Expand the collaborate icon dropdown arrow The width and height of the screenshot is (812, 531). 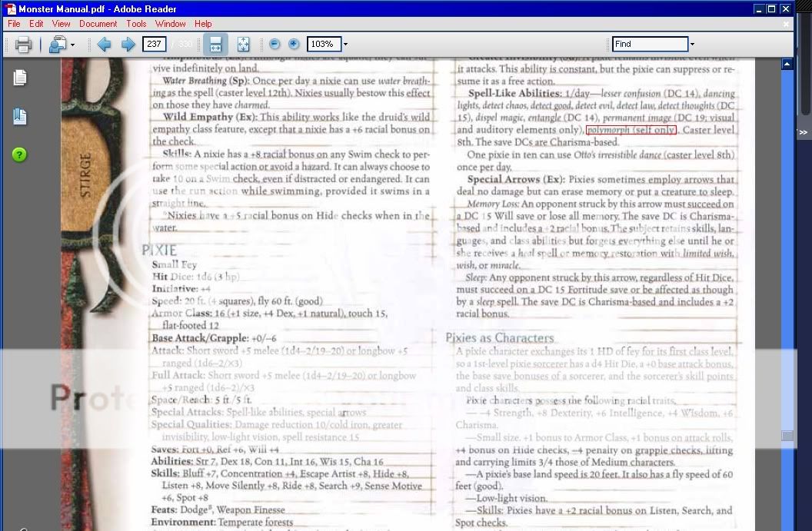[x=73, y=45]
